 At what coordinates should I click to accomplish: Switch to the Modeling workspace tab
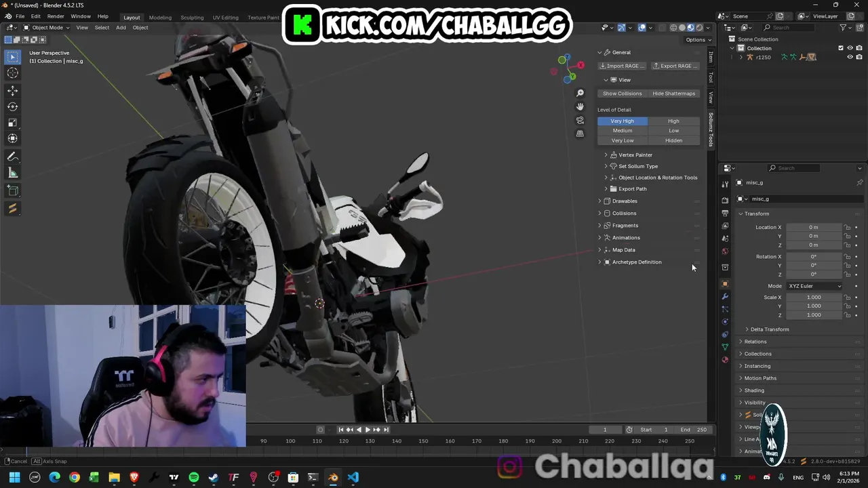point(160,17)
